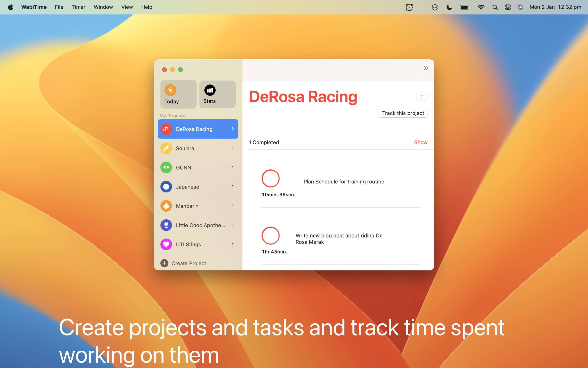588x368 pixels.
Task: Open the Stats view
Action: 217,94
